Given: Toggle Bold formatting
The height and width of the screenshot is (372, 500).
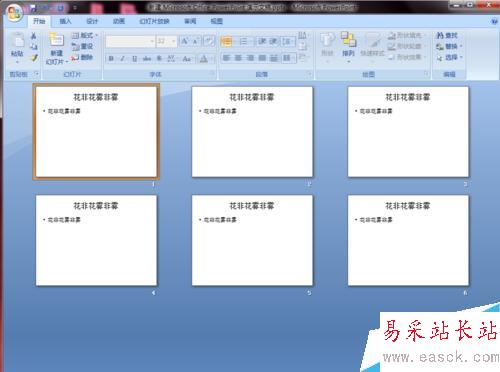Looking at the screenshot, I should point(111,59).
